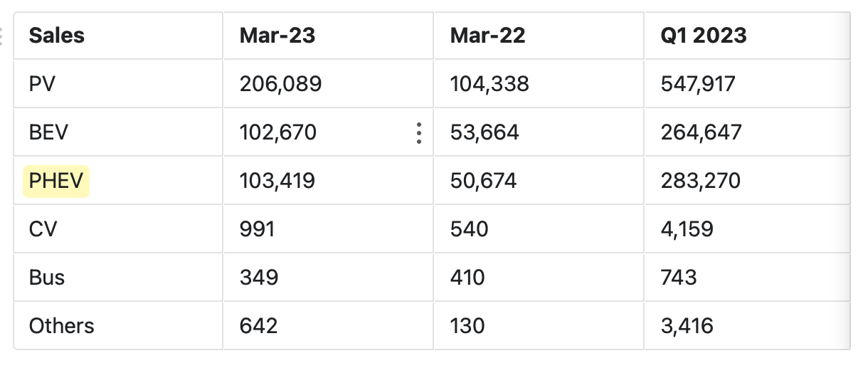Click the cell containing 206,089
This screenshot has height=373, width=868.
[x=329, y=84]
